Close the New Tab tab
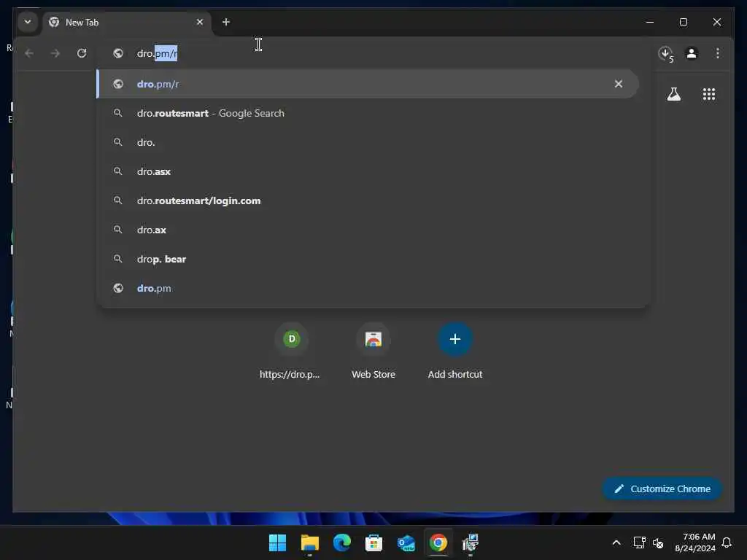Screen dimensions: 747x560 pyautogui.click(x=200, y=22)
